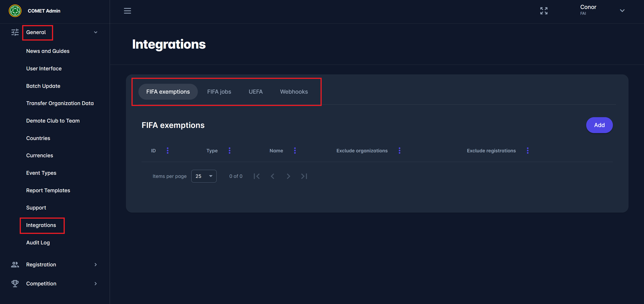
Task: Open Conor user account dropdown
Action: (x=622, y=11)
